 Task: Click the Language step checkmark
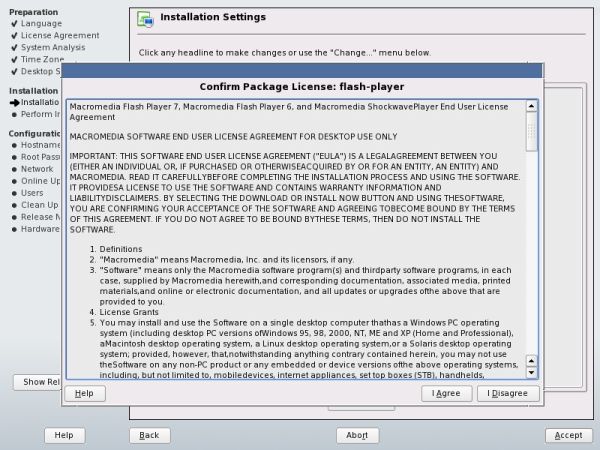[x=15, y=24]
